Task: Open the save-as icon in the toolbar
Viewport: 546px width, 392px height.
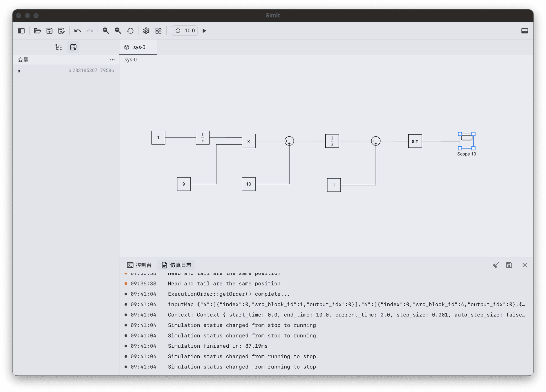Action: tap(61, 31)
